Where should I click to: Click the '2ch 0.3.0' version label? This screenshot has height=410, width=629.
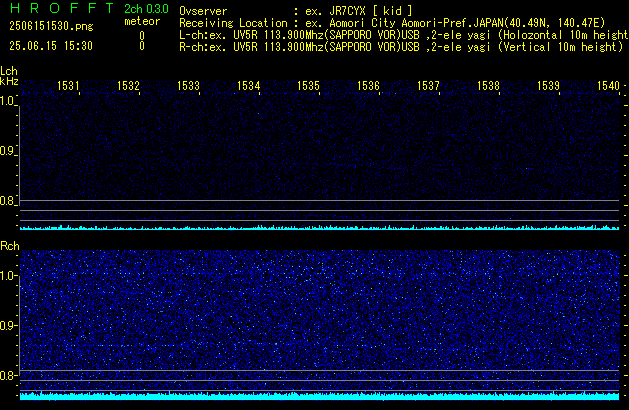pyautogui.click(x=146, y=9)
